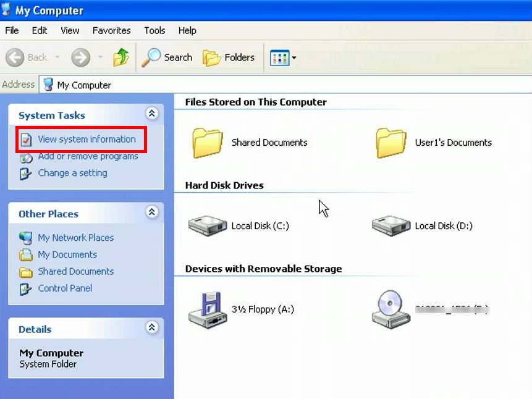Image resolution: width=532 pixels, height=399 pixels.
Task: Open Forward history dropdown arrow
Action: pyautogui.click(x=101, y=57)
